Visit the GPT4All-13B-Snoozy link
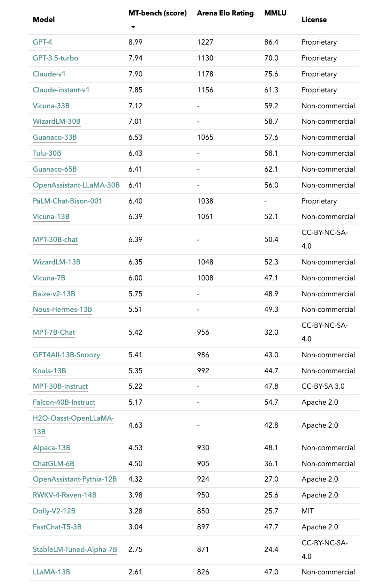Viewport: 392px width, 588px height. tap(66, 355)
